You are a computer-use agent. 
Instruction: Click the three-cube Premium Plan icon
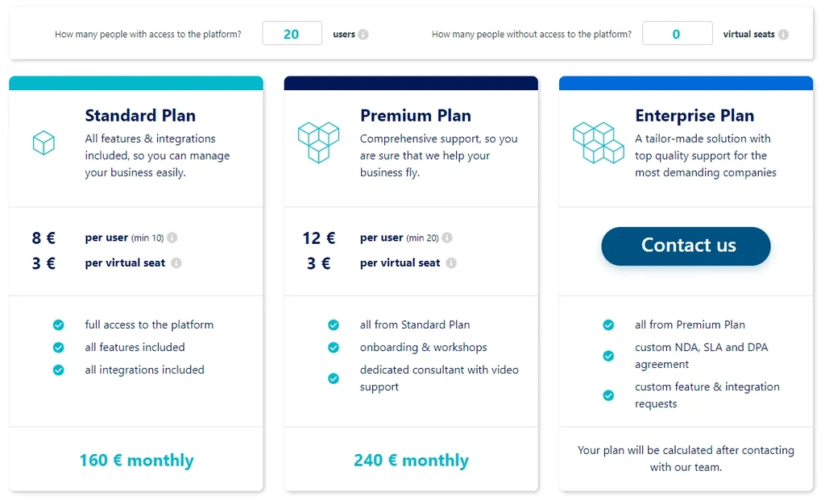click(x=319, y=143)
